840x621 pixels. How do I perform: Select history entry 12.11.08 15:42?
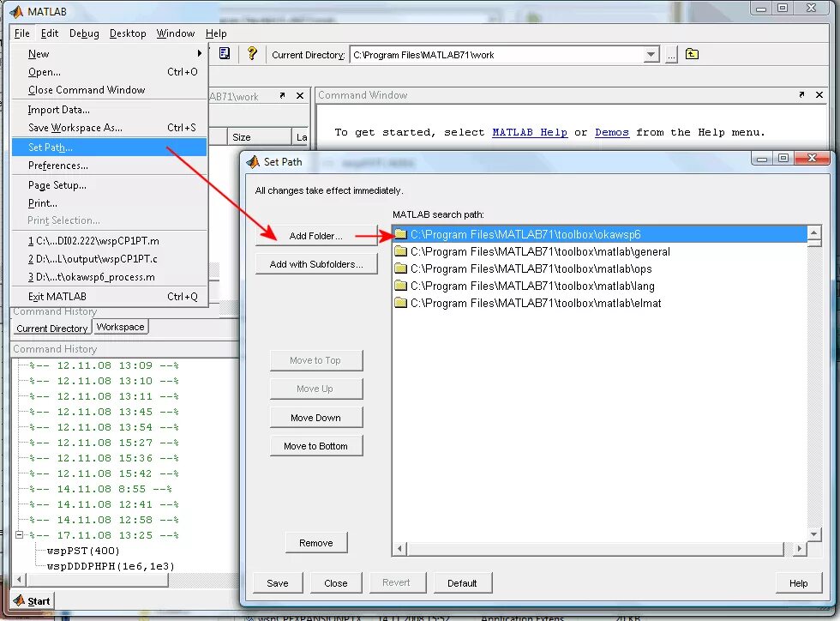tap(104, 473)
